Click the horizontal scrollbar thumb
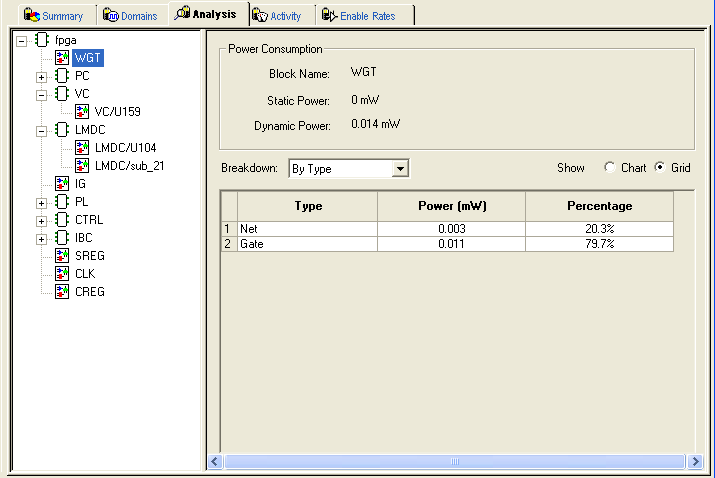Image resolution: width=715 pixels, height=478 pixels. 455,462
